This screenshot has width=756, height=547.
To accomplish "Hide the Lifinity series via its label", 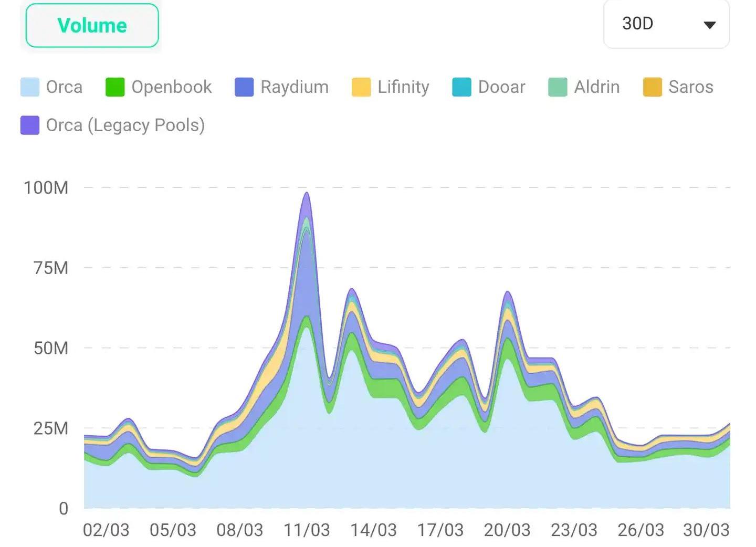I will point(403,87).
